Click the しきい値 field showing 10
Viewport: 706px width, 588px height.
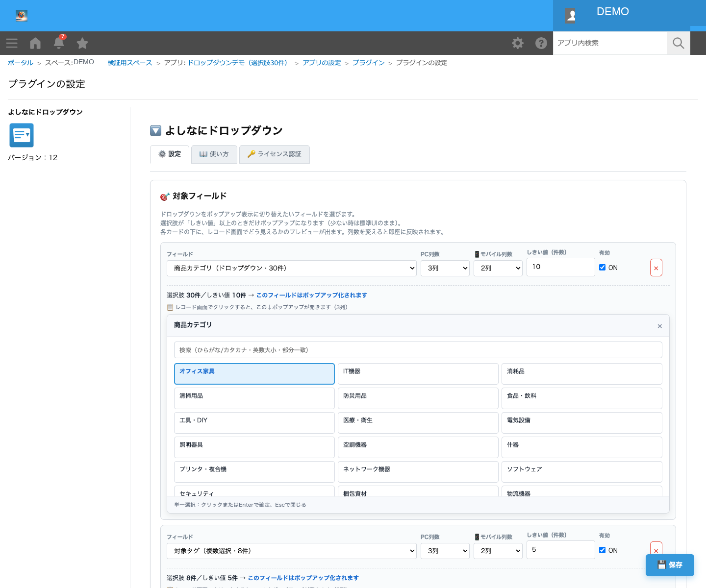(x=561, y=267)
